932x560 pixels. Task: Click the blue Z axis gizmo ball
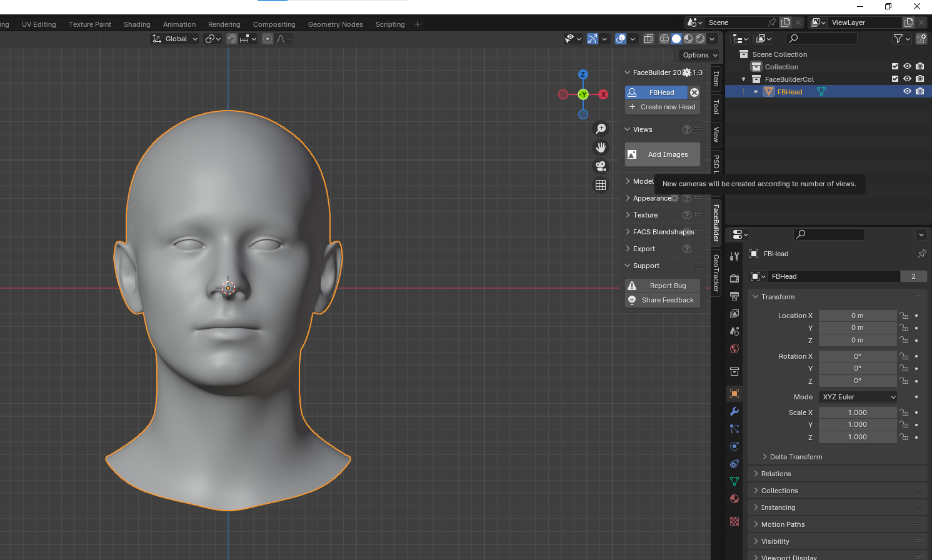[583, 74]
